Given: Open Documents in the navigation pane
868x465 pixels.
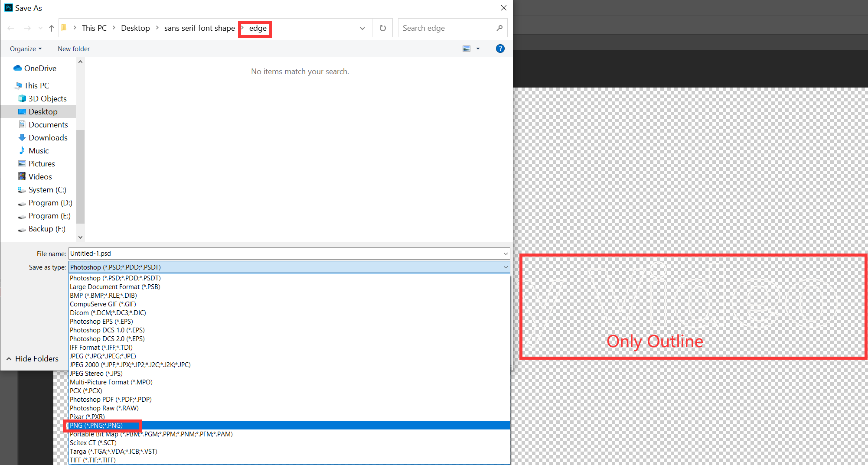Looking at the screenshot, I should 43,125.
